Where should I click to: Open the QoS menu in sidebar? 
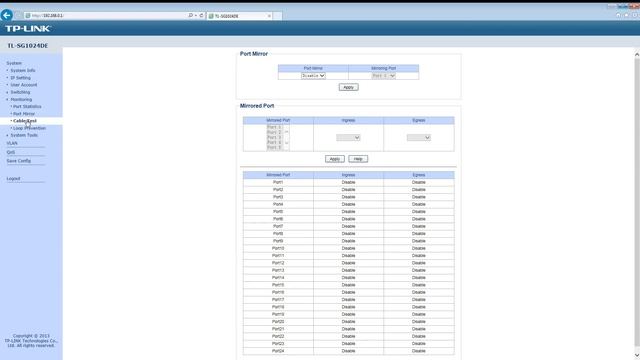(x=11, y=152)
